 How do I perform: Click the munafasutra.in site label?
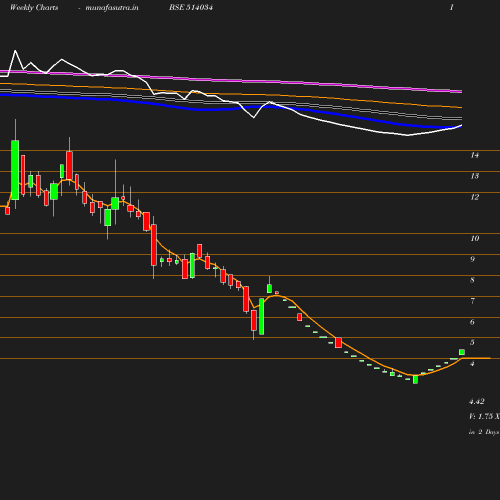click(112, 7)
